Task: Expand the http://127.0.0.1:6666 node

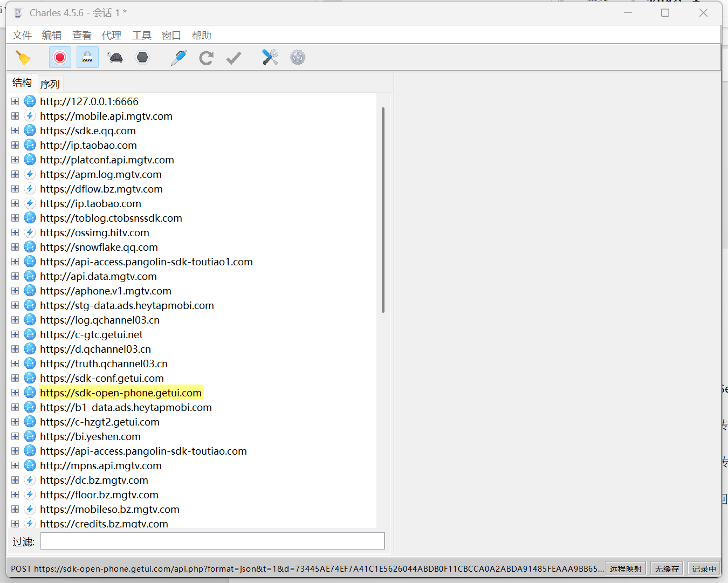Action: coord(15,101)
